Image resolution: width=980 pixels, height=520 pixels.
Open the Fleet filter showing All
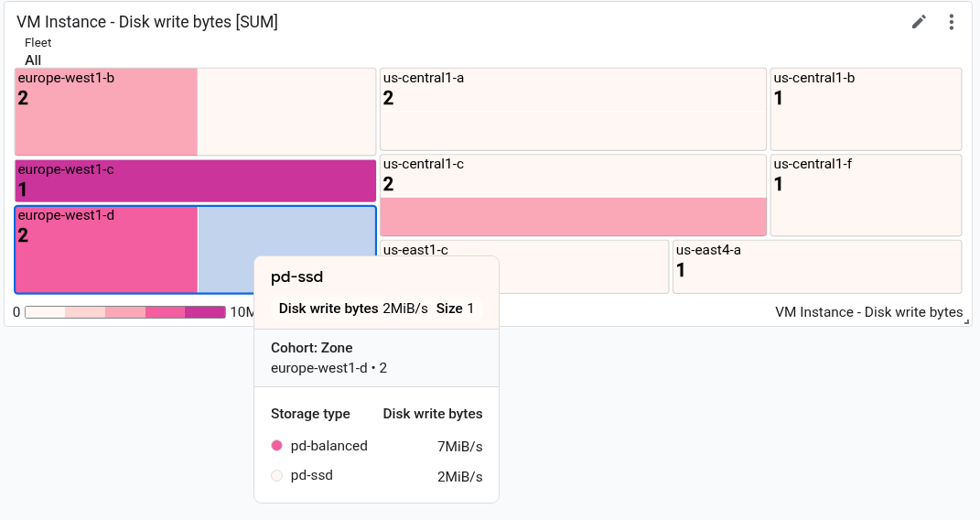[x=34, y=60]
